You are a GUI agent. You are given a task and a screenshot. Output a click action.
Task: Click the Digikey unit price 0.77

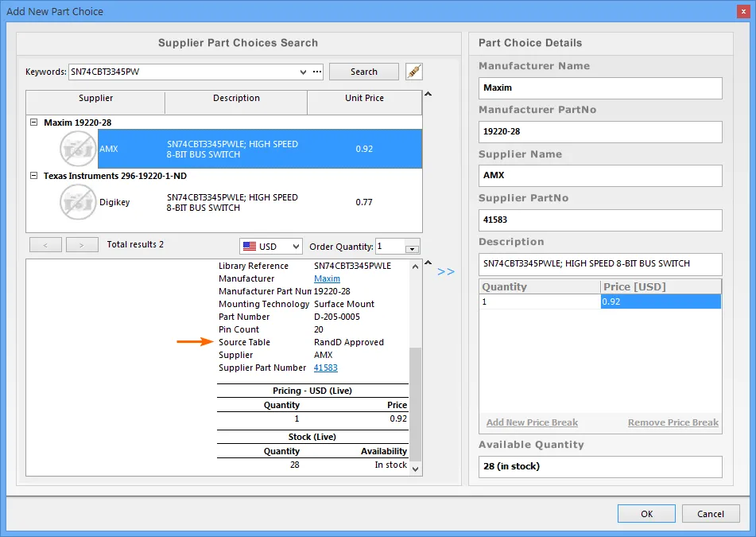[x=364, y=202]
